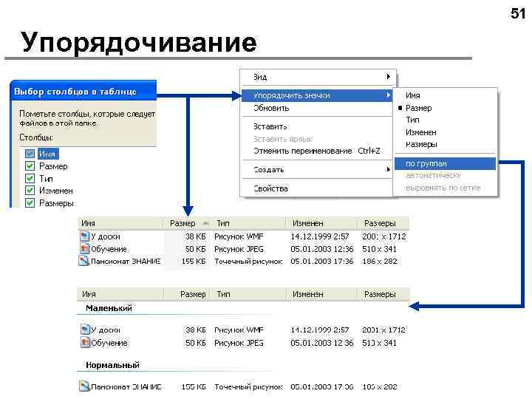532x399 pixels.
Task: Toggle the Имя column checkbox
Action: point(30,154)
